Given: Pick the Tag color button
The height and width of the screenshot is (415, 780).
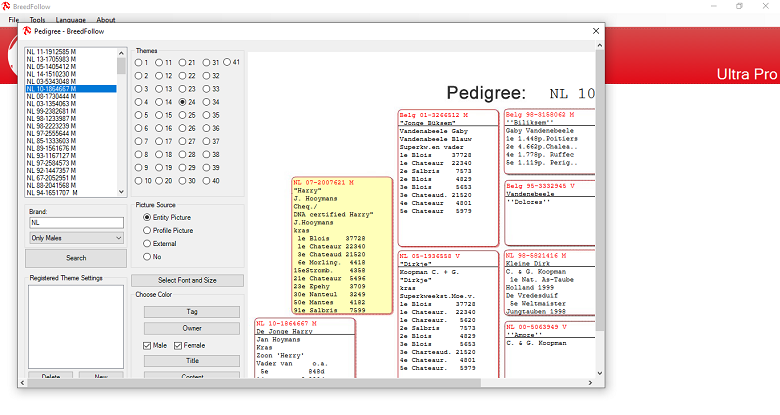Looking at the screenshot, I should tap(192, 312).
